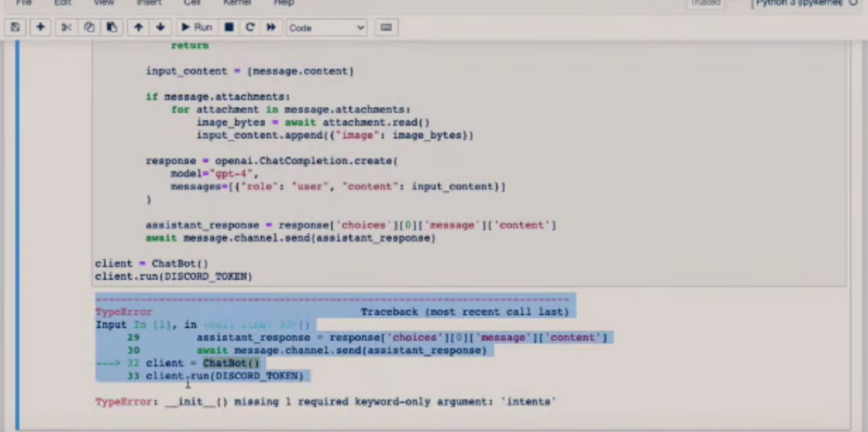Click the messages=[{"role": "user"...}] line
Image resolution: width=868 pixels, height=432 pixels.
click(338, 187)
